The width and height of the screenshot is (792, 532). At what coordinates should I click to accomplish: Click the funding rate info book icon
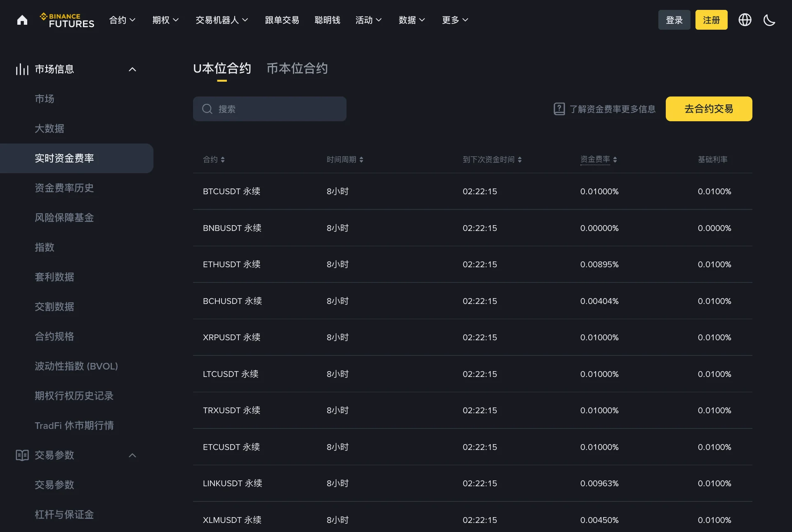click(559, 109)
